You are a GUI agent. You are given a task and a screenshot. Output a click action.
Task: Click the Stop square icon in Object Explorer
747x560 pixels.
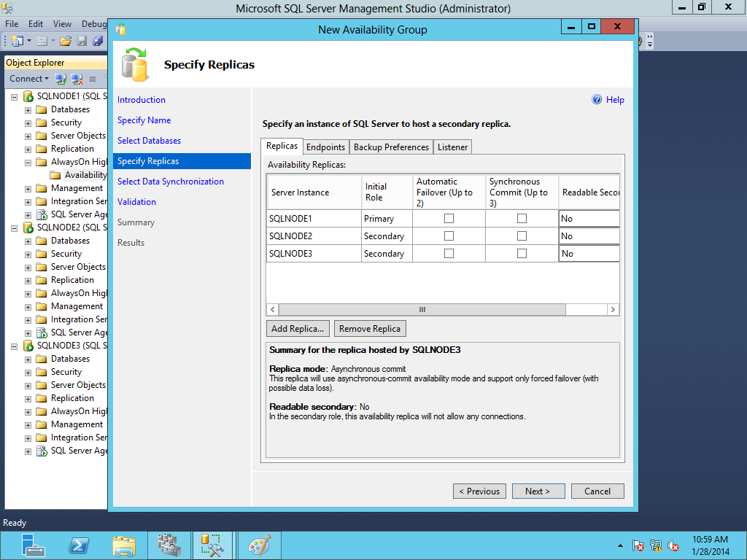click(93, 79)
